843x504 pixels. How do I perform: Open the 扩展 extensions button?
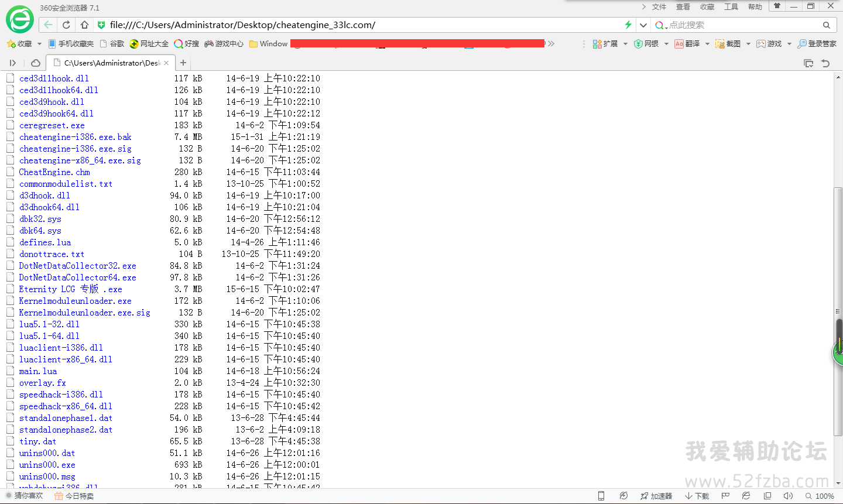point(605,44)
